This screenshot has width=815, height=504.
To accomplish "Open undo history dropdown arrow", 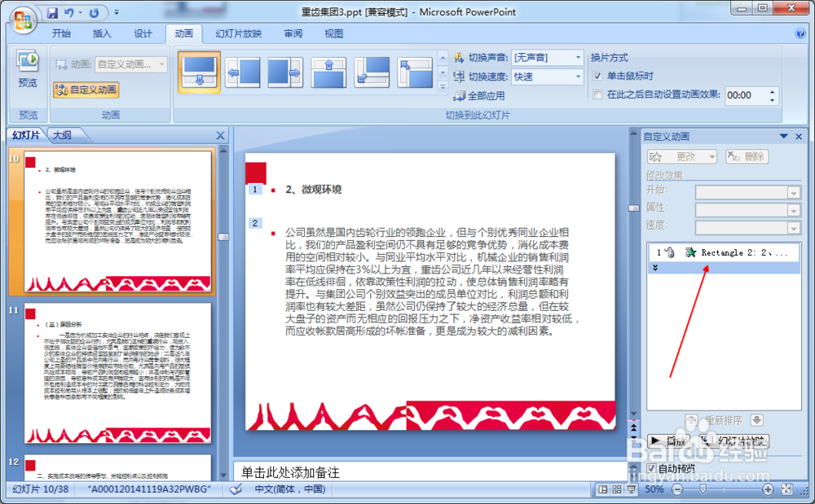I will point(81,12).
